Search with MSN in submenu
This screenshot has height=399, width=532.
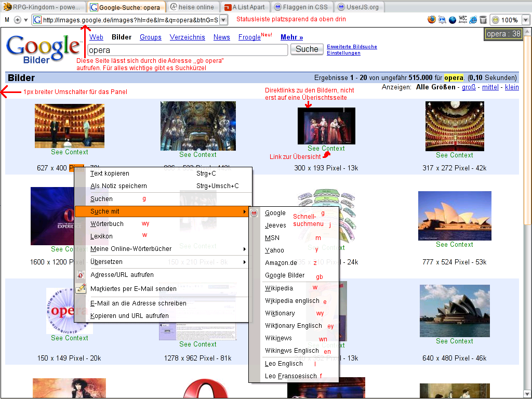pos(294,238)
